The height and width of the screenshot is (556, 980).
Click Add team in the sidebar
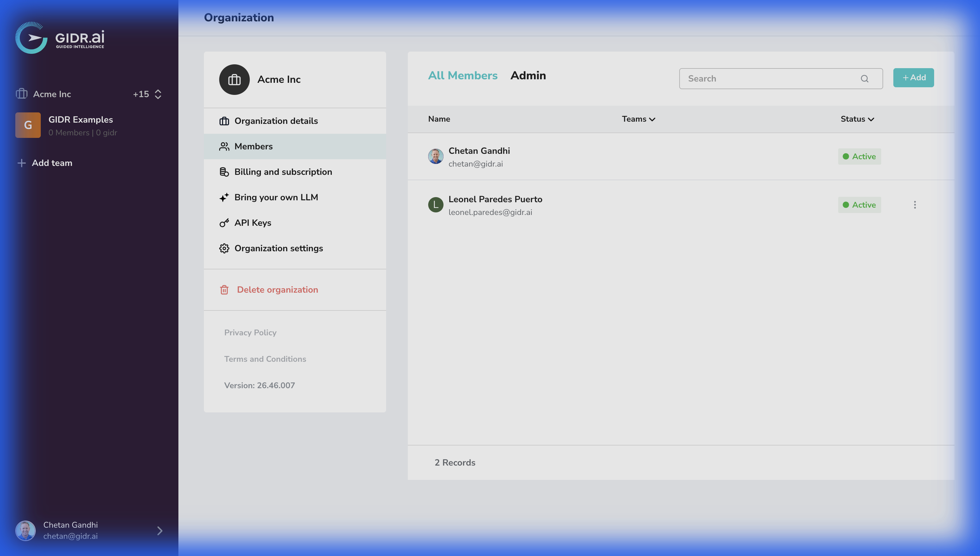click(52, 163)
